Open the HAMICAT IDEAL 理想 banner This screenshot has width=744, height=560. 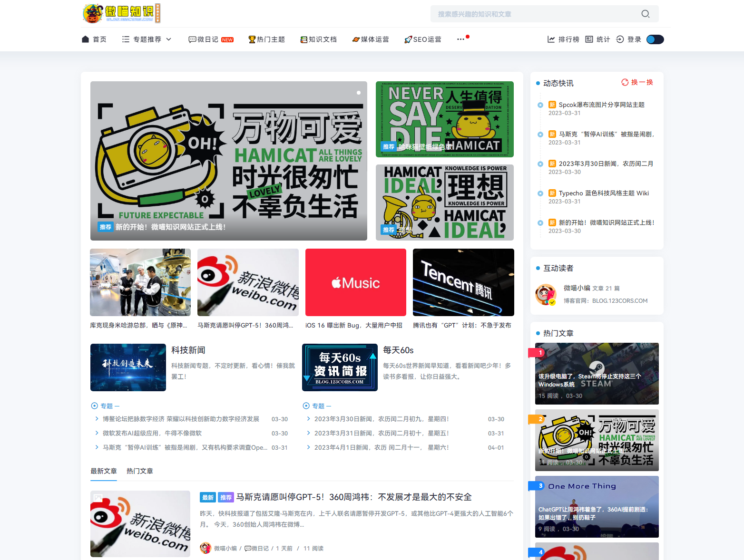pyautogui.click(x=445, y=203)
